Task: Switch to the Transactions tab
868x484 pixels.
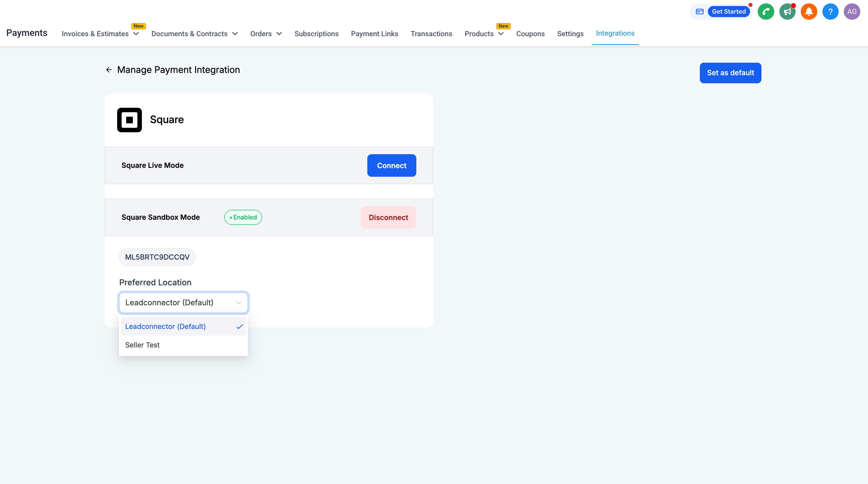Action: 431,34
